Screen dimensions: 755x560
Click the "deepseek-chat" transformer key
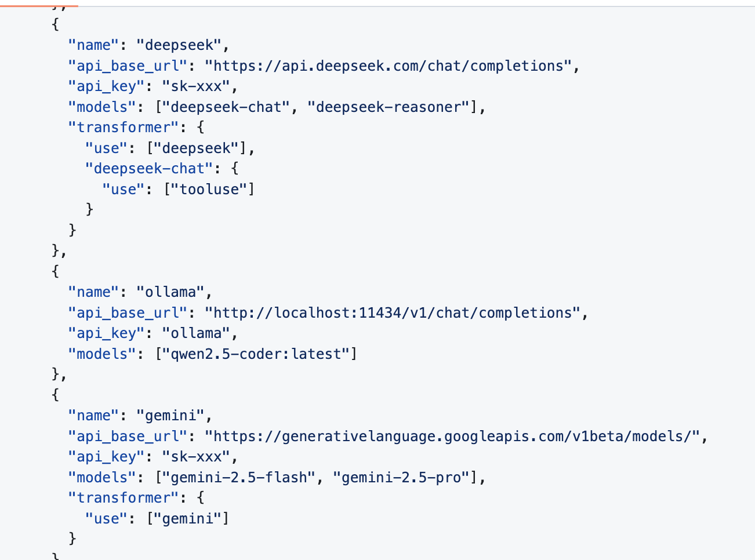pyautogui.click(x=149, y=169)
